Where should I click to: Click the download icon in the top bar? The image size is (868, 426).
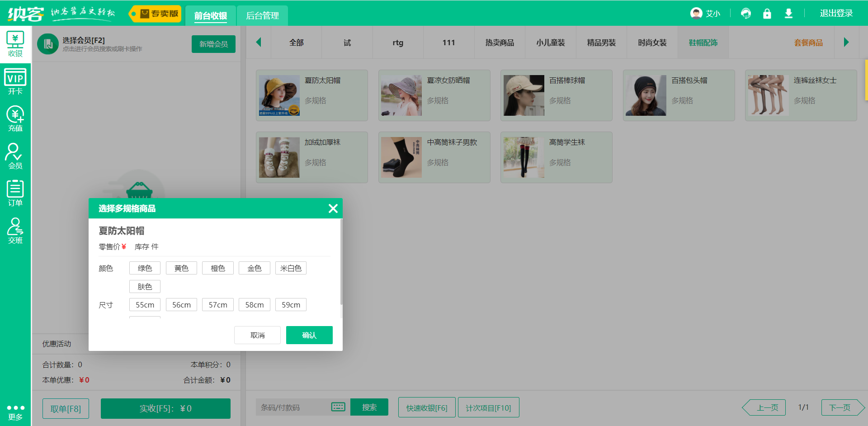(x=788, y=14)
